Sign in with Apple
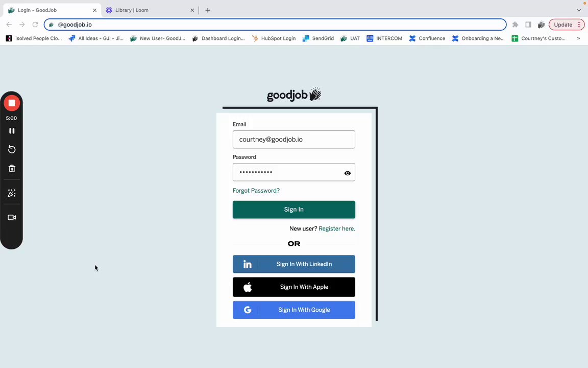 [x=293, y=287]
